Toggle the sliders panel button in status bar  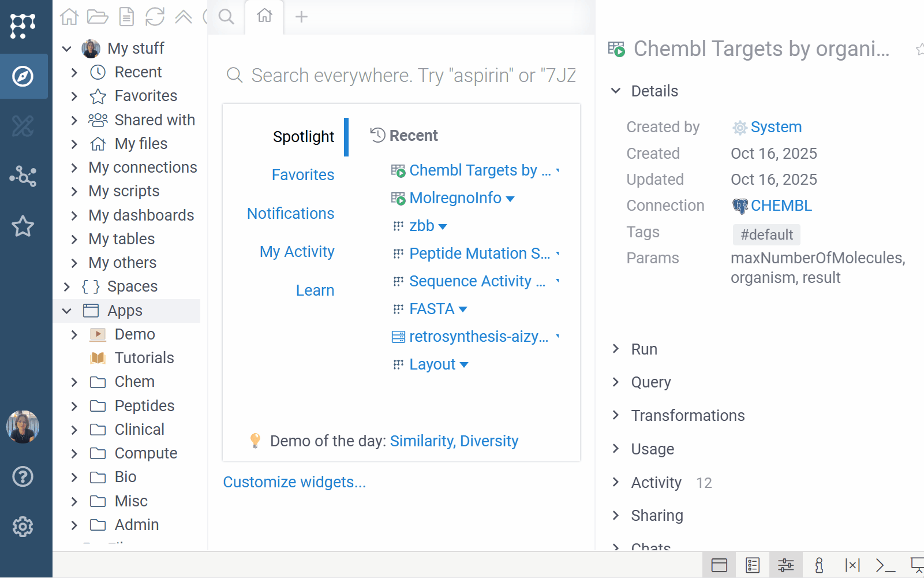pyautogui.click(x=785, y=565)
